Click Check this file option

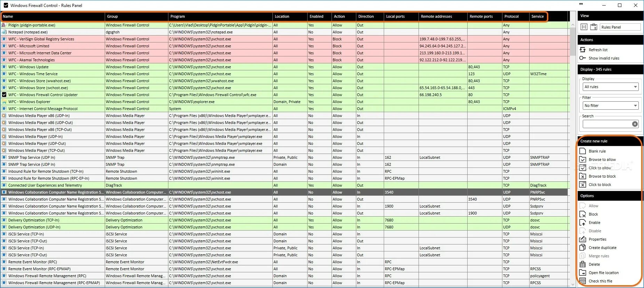point(601,281)
